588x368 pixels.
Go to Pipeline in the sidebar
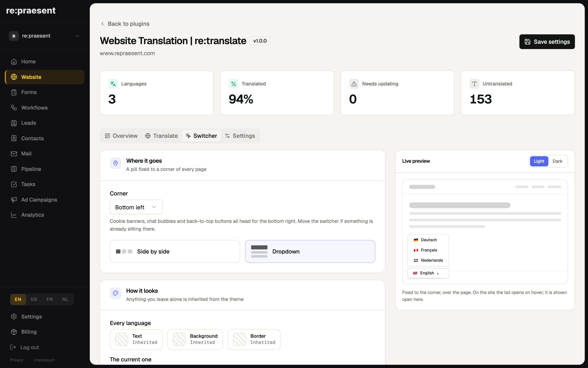coord(45,169)
